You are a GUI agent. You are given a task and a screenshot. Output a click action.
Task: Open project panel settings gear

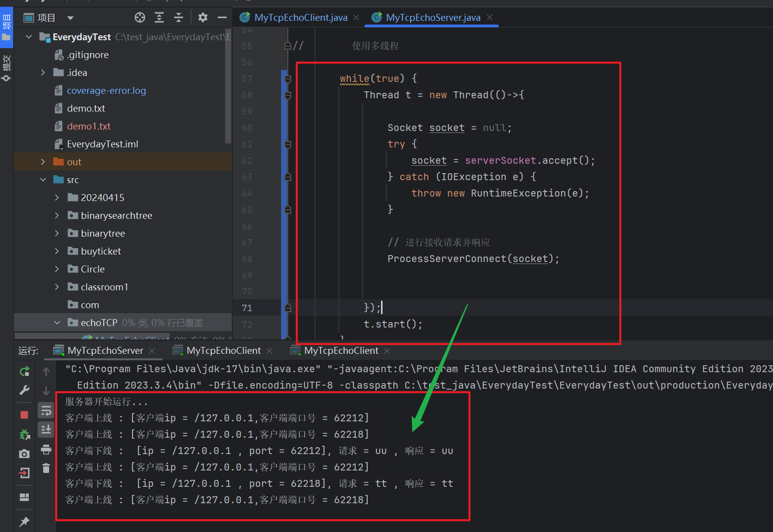(x=202, y=18)
